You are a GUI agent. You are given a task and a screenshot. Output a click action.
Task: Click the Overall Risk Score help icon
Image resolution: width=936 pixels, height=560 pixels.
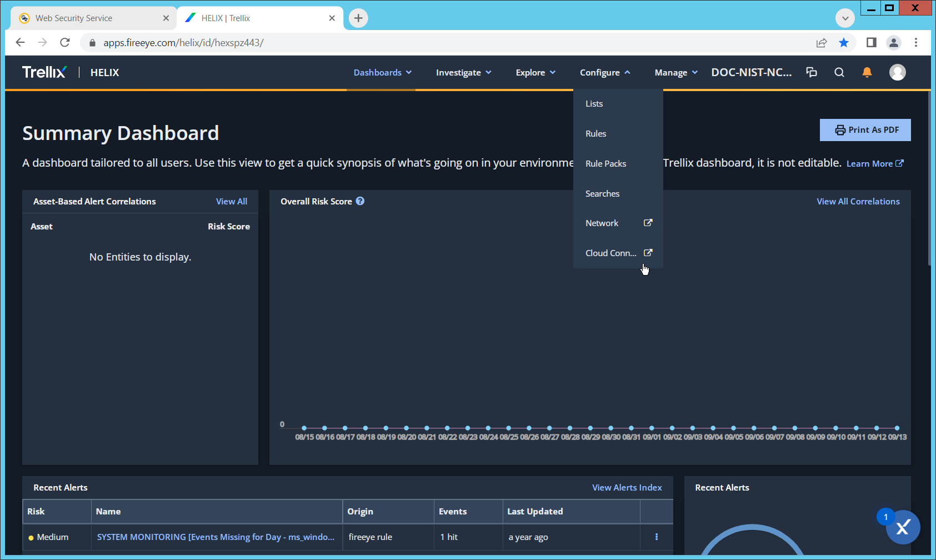[360, 201]
